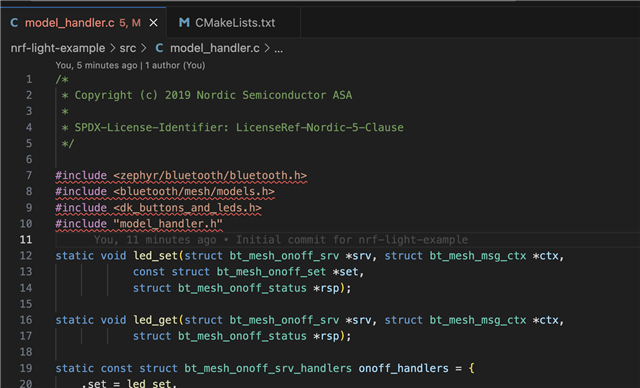Click the M icon on CMakeLists.txt tab

[x=184, y=23]
